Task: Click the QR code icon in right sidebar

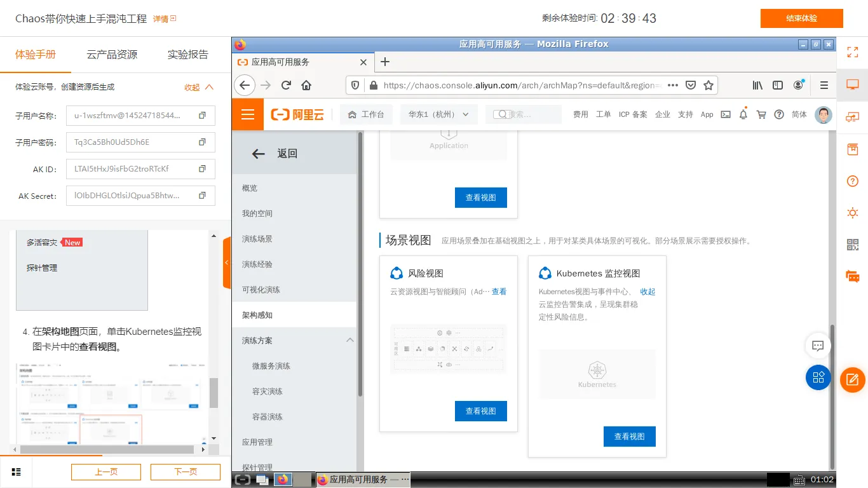Action: tap(853, 245)
